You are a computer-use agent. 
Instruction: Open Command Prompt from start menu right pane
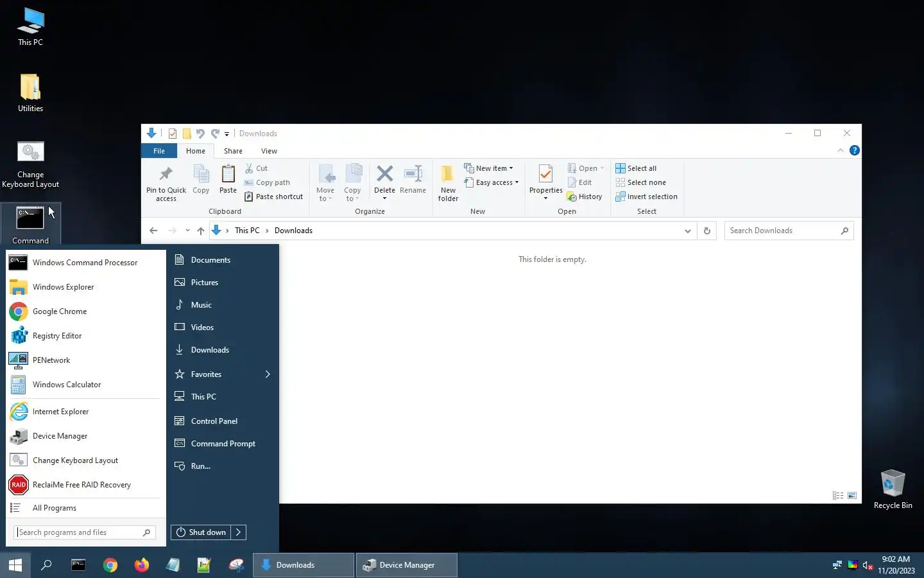point(223,443)
